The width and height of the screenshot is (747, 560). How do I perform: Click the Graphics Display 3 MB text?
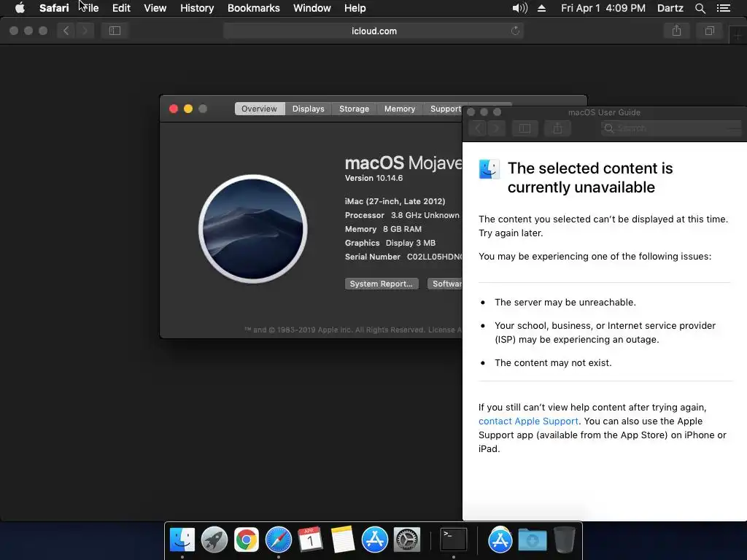390,243
